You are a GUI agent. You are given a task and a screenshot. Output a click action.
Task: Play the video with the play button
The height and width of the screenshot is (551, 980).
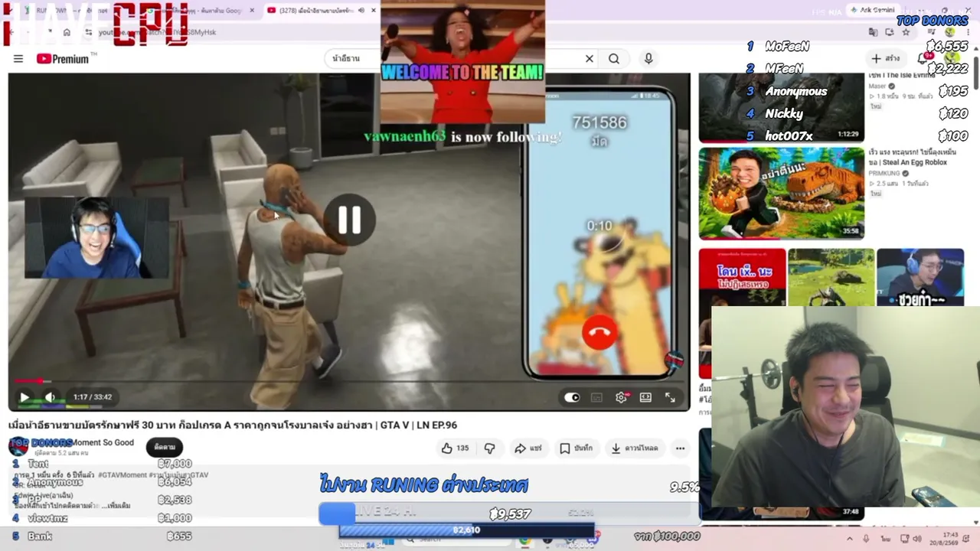pyautogui.click(x=24, y=397)
